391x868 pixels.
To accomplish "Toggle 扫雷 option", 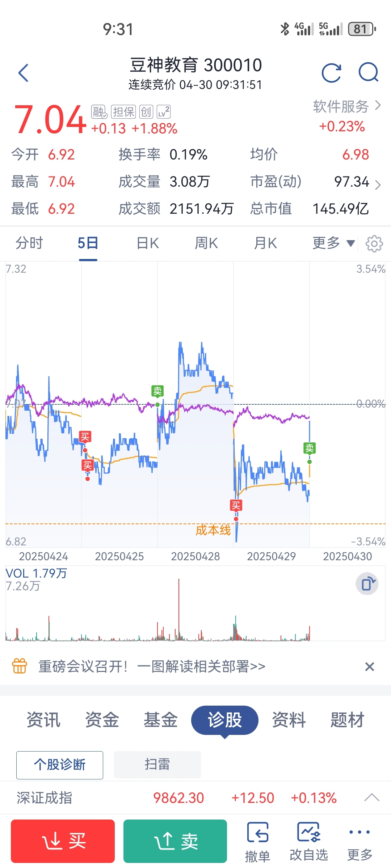I will pos(157,765).
